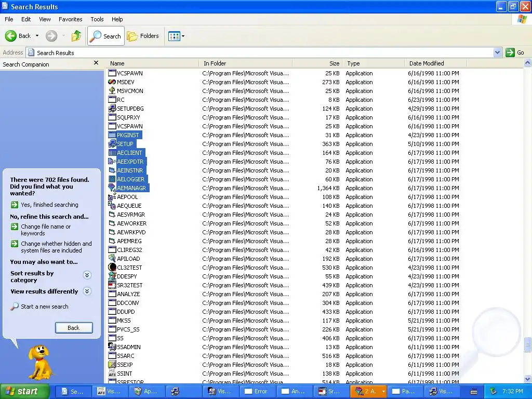Select the file named ANALYZE
532x399 pixels.
click(128, 294)
